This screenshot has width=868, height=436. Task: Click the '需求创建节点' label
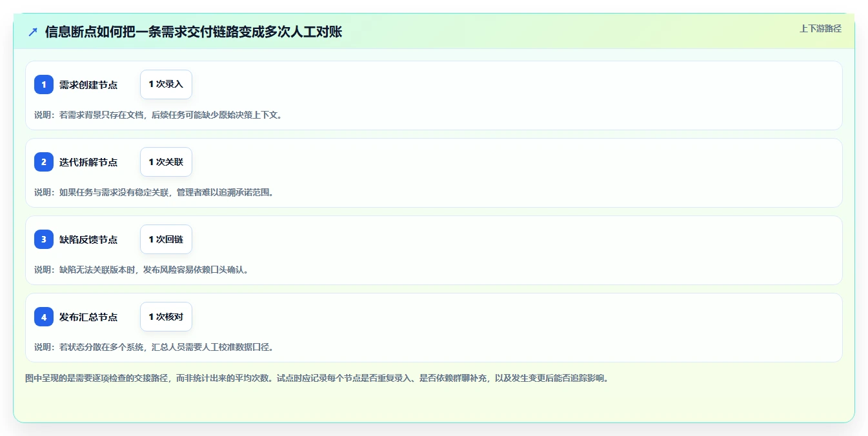point(88,85)
